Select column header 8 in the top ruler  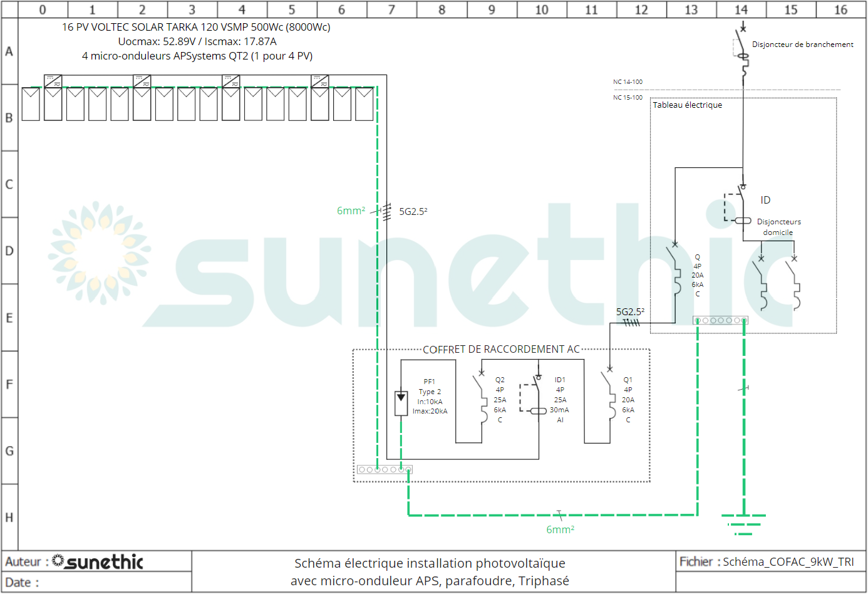pos(442,9)
